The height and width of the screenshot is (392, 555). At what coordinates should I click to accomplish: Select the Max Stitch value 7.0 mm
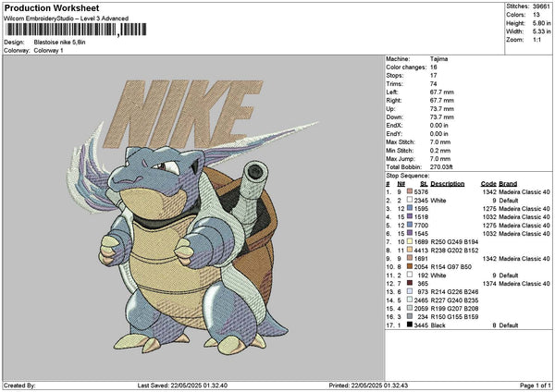tap(440, 142)
